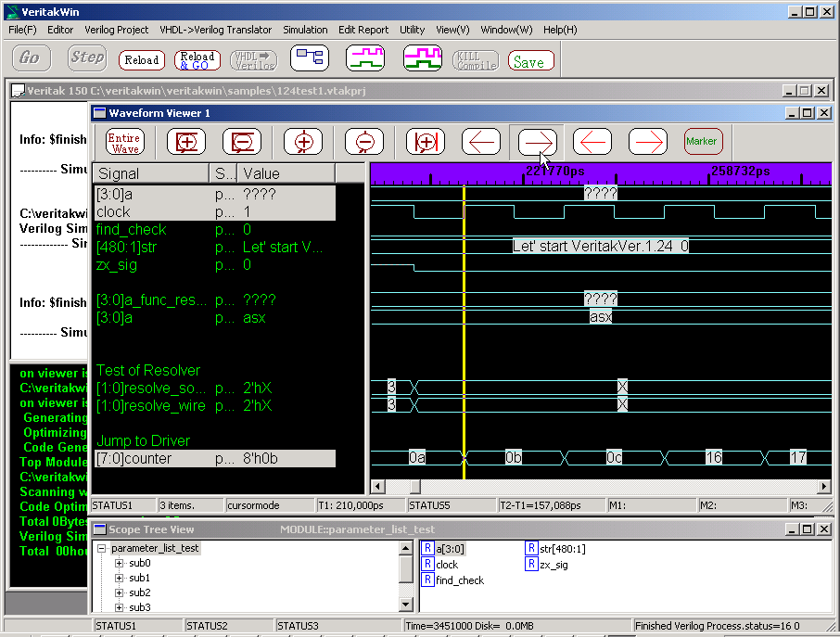Click the magenta filled waveform icon
The height and width of the screenshot is (637, 840).
click(x=422, y=57)
